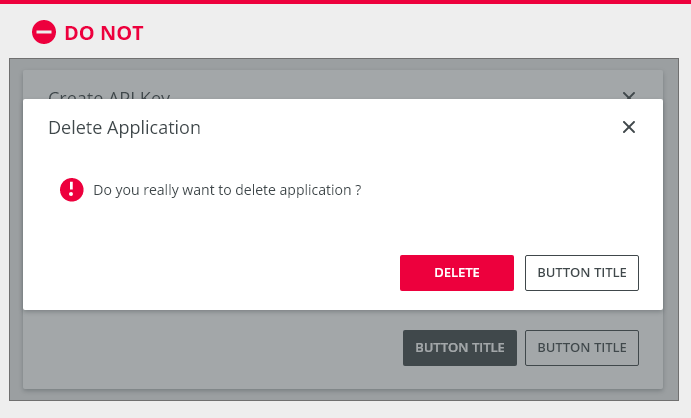Click the dark filled BUTTON TITLE button
691x418 pixels.
coord(460,348)
